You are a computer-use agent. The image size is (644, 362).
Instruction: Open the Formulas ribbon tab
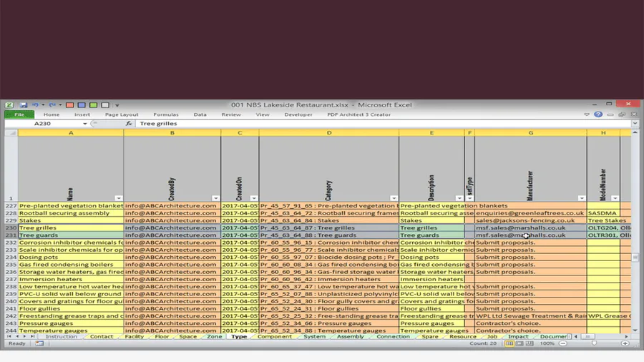tap(166, 114)
